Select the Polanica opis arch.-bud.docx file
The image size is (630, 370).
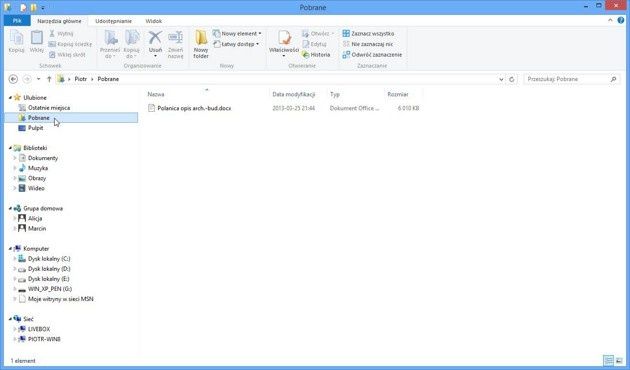coord(194,108)
